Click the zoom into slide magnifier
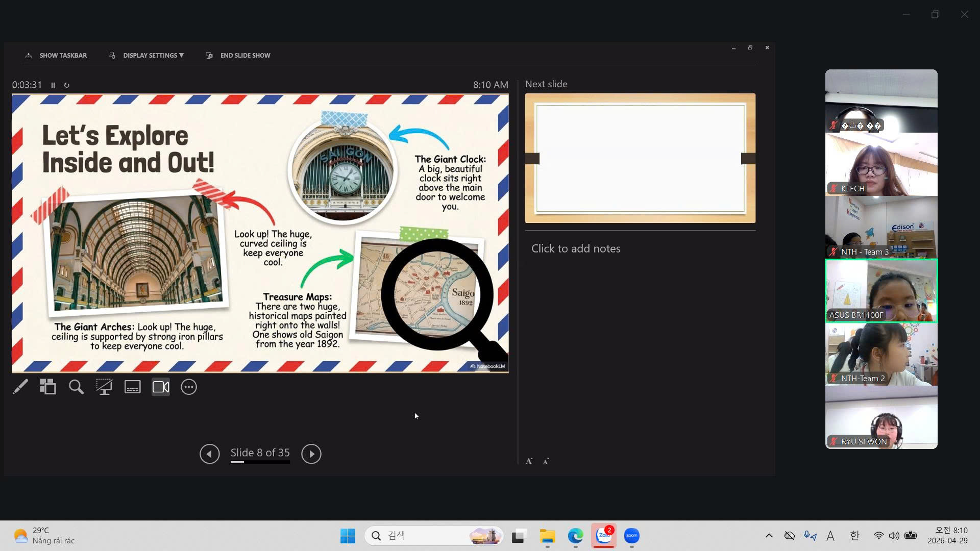 [x=76, y=387]
